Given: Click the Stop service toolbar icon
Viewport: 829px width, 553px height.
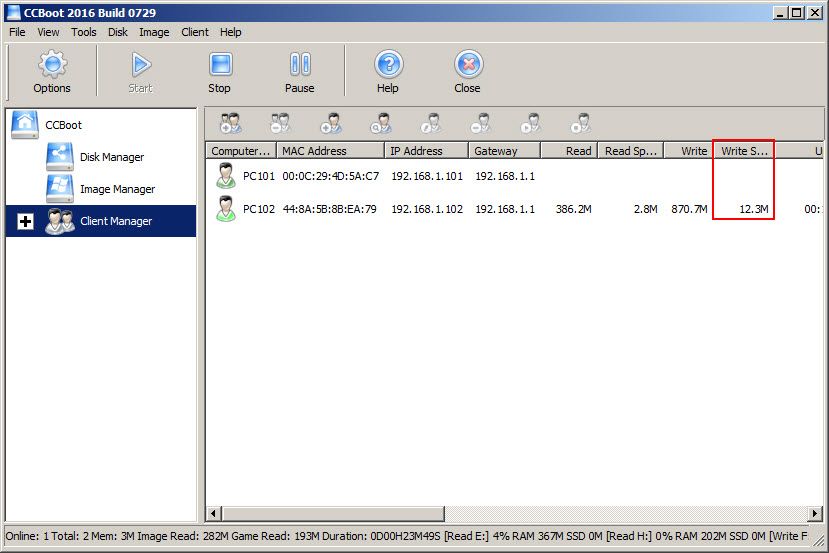Looking at the screenshot, I should 220,64.
